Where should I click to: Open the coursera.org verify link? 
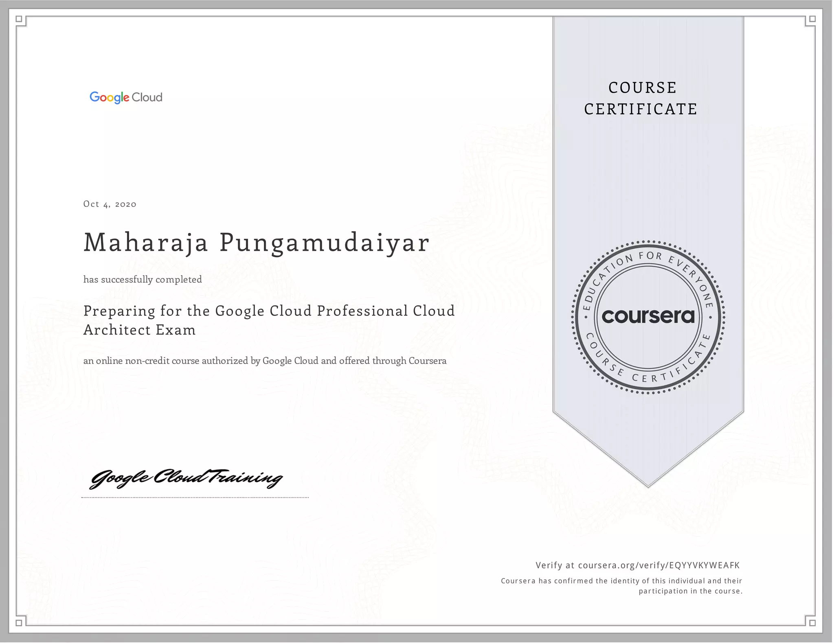658,565
